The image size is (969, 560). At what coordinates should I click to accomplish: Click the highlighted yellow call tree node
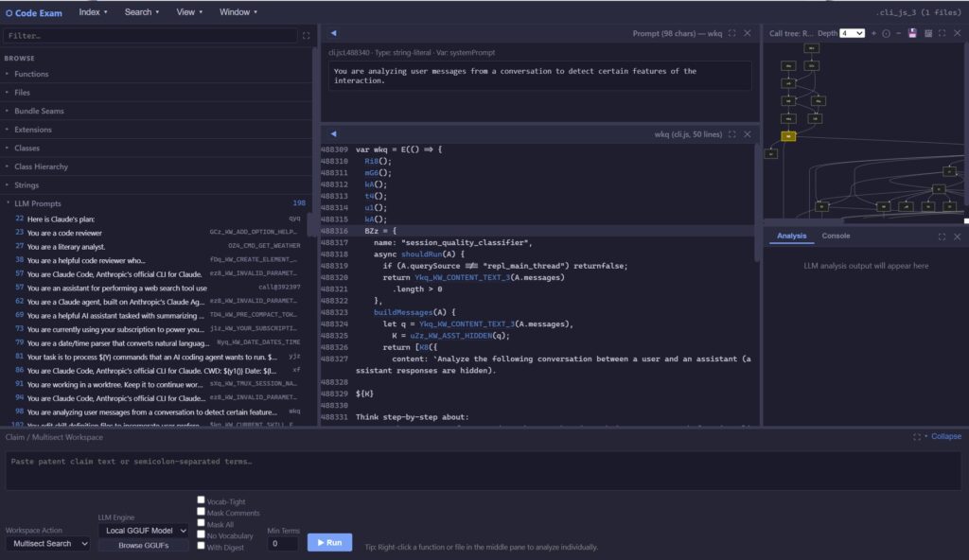point(788,136)
